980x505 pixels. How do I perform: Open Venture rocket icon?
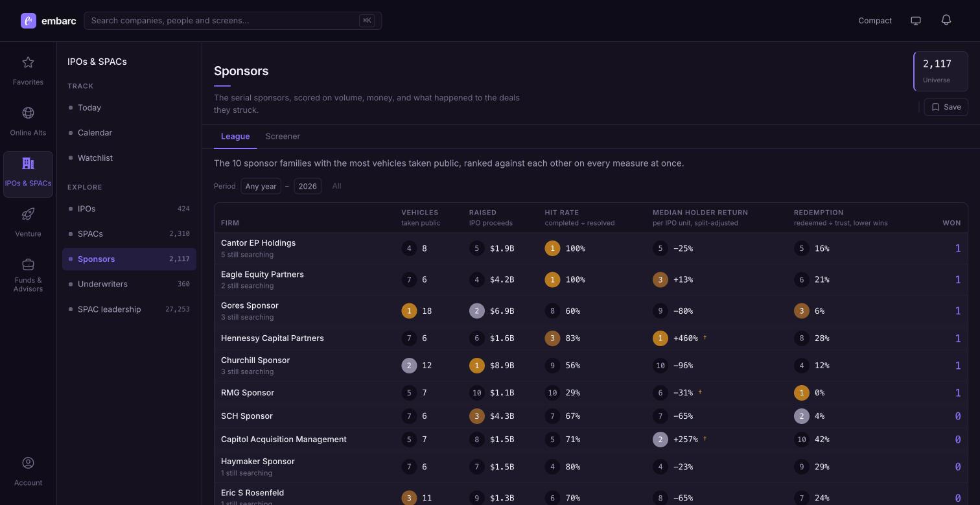[x=28, y=214]
